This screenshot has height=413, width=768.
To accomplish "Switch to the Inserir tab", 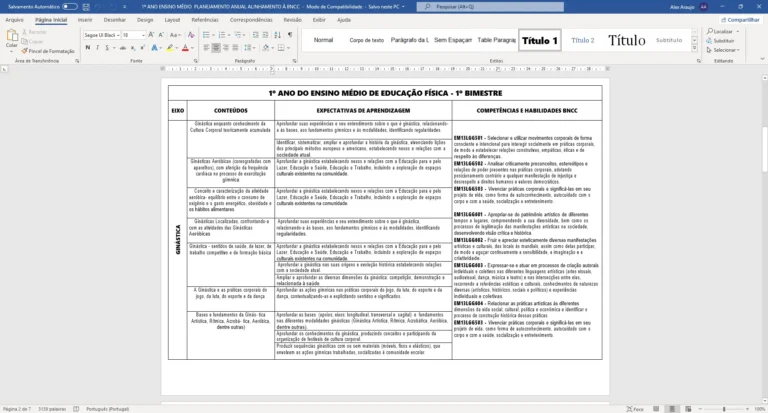I will pyautogui.click(x=85, y=20).
